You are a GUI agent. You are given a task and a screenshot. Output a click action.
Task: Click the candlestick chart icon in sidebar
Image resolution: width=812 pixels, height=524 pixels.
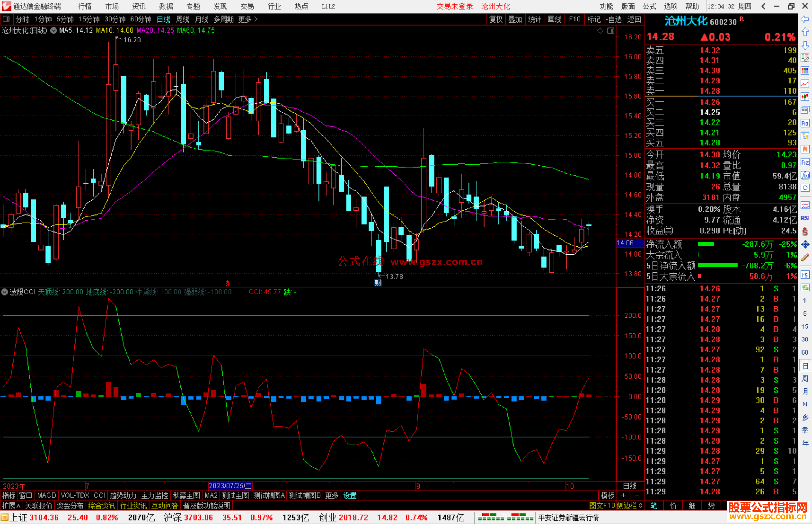pos(805,97)
